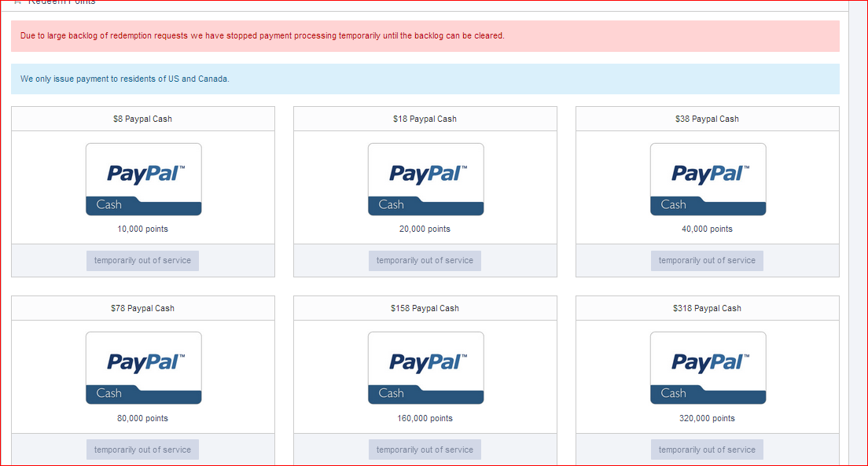Click the $318 Paypal Cash card image
Viewport: 868px width, 466px height.
pyautogui.click(x=708, y=368)
